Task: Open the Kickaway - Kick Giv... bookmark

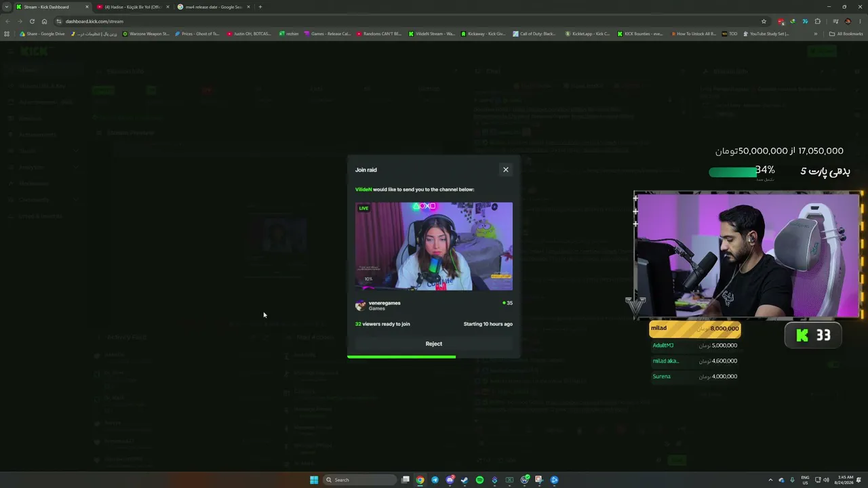Action: [x=484, y=34]
